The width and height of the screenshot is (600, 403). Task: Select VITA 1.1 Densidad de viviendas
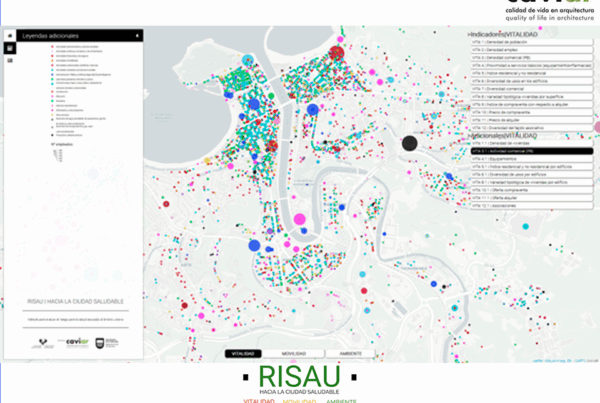pos(532,143)
